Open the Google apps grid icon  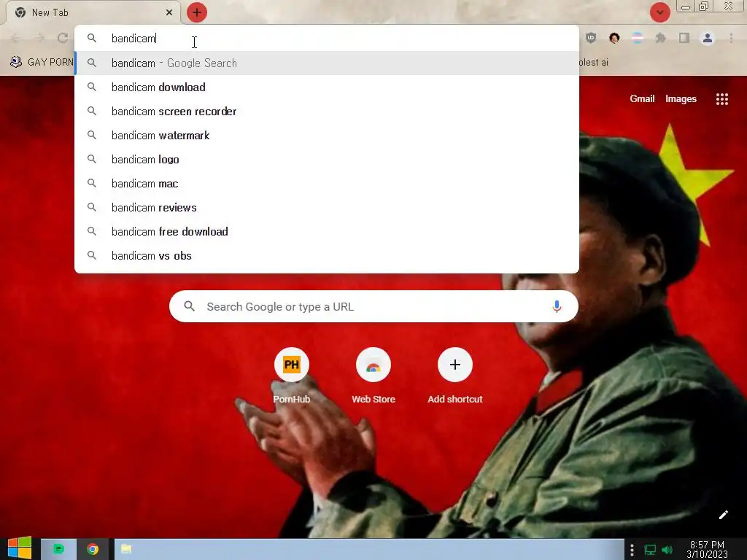(x=721, y=99)
